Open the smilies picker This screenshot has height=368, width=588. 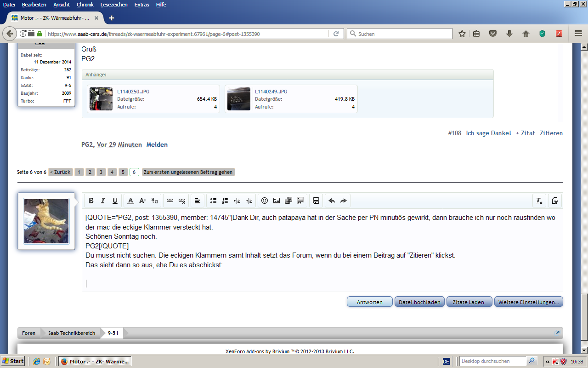[265, 201]
